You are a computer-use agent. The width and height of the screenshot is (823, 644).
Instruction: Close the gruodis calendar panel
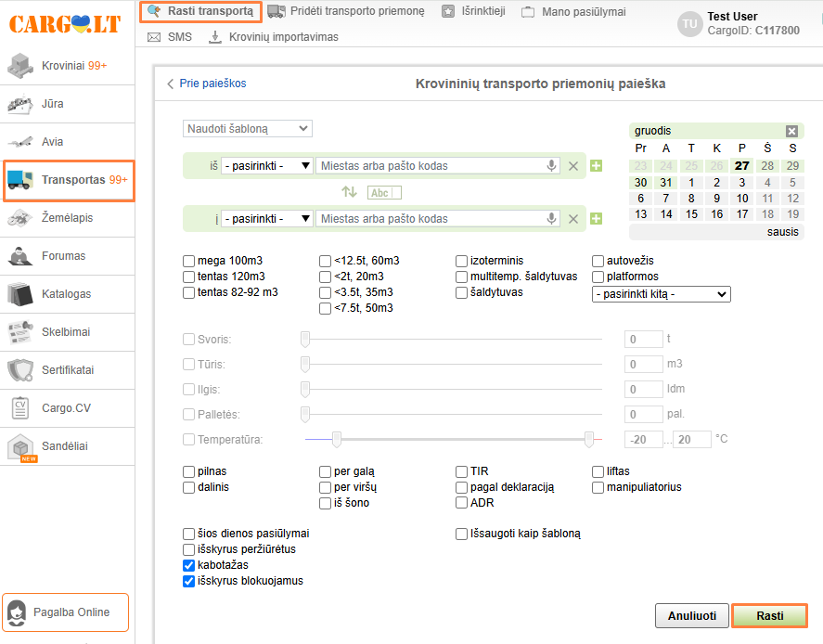791,131
